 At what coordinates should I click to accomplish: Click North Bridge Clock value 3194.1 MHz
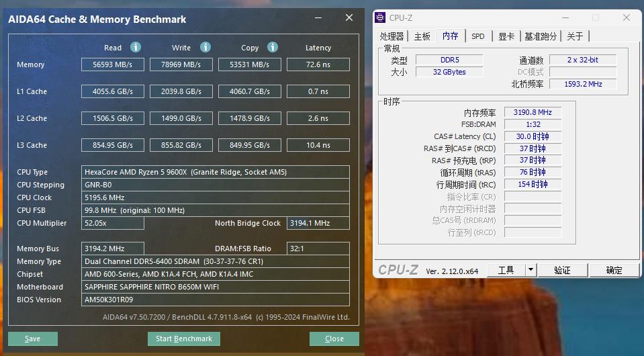(x=318, y=223)
